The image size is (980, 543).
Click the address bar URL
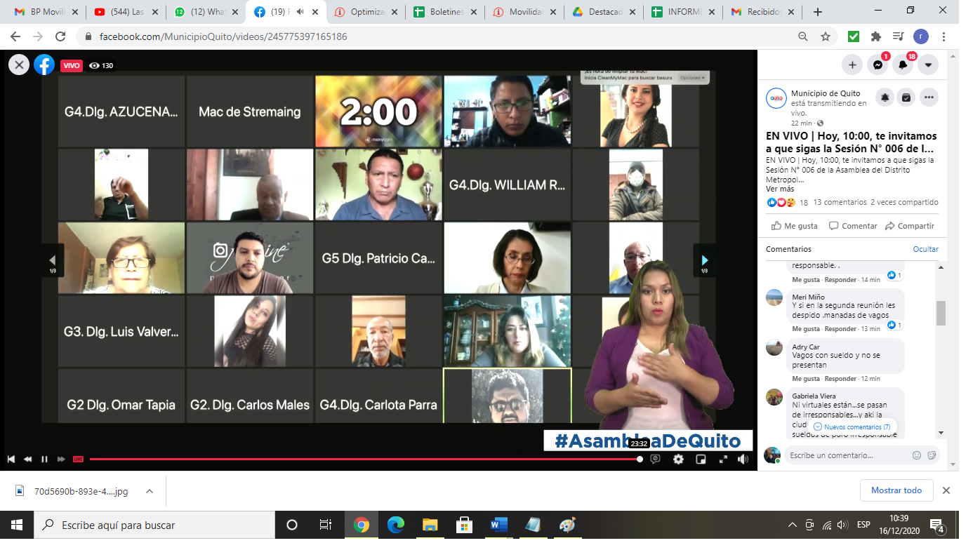click(223, 36)
